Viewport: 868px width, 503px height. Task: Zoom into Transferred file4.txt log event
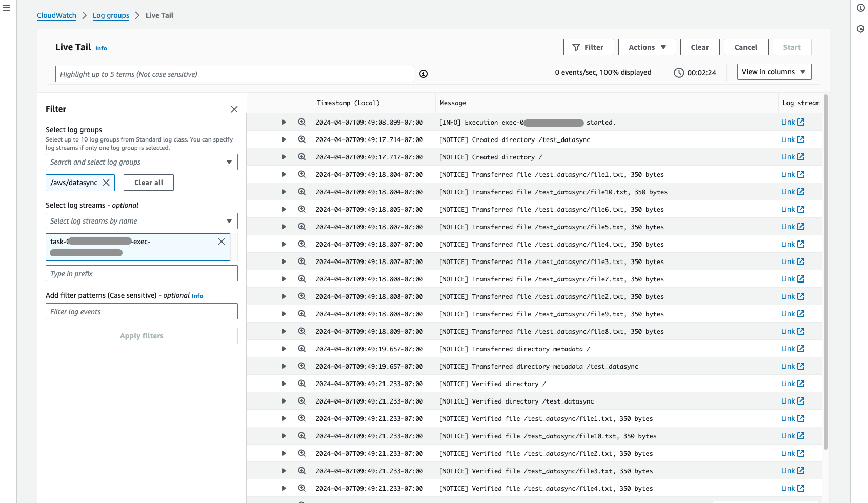[x=302, y=244]
